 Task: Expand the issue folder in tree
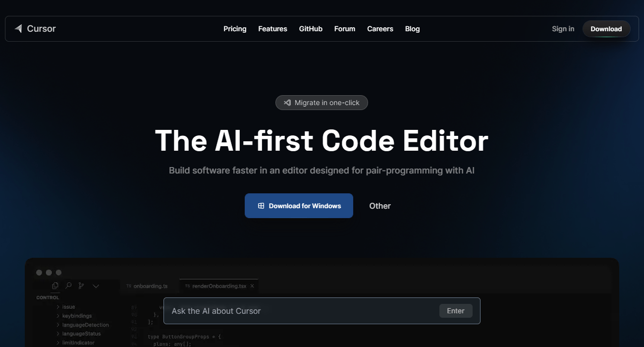(x=58, y=307)
